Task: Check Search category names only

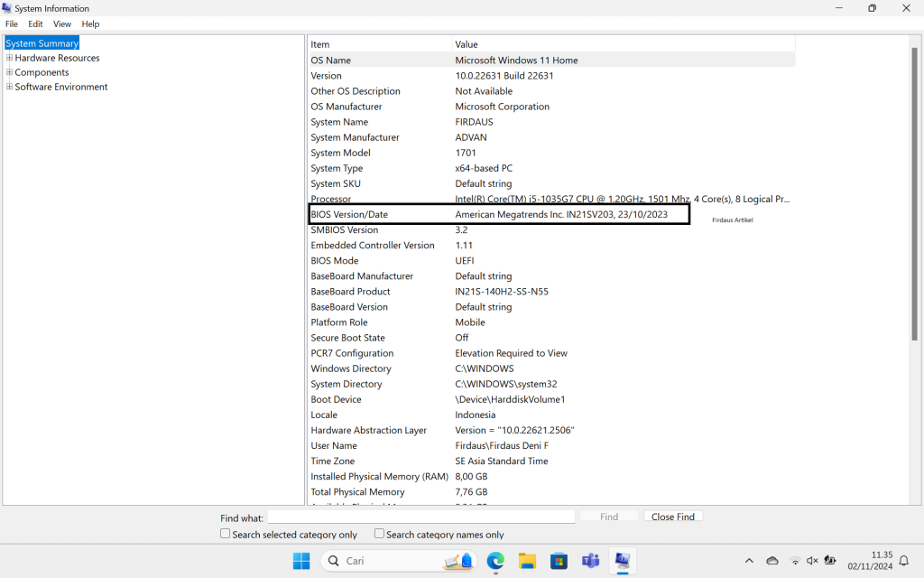Action: point(380,534)
